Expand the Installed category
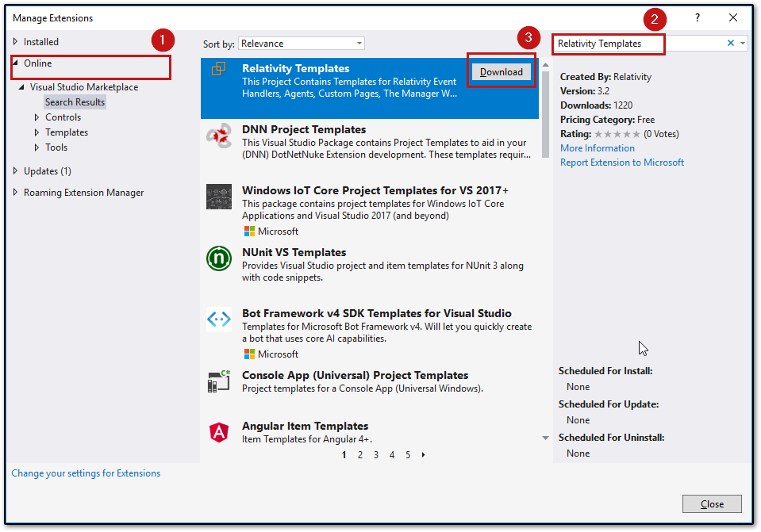Image resolution: width=761 pixels, height=532 pixels. click(15, 42)
